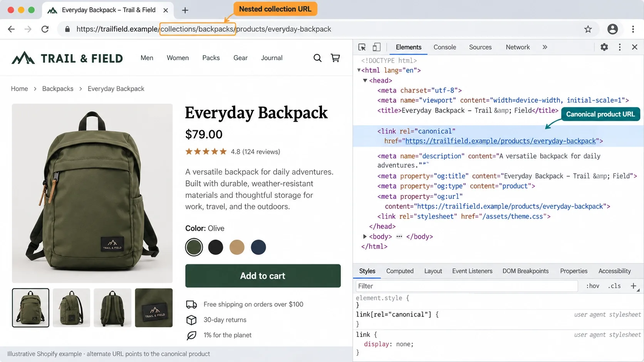Open DevTools settings gear
Screen dimensions: 644x362
[604, 47]
